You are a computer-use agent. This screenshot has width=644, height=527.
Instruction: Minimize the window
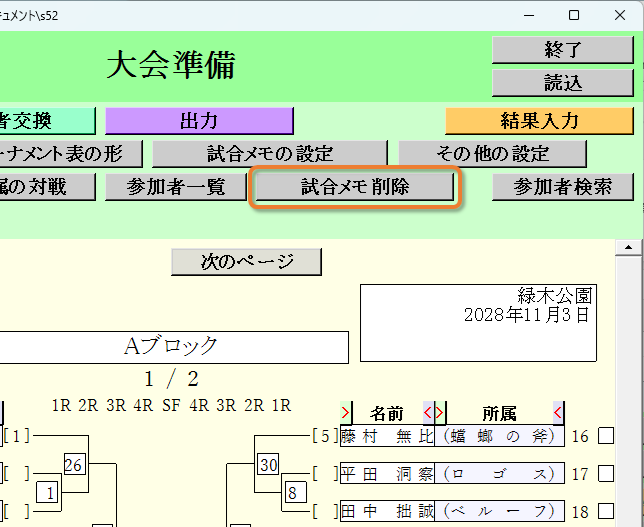529,15
